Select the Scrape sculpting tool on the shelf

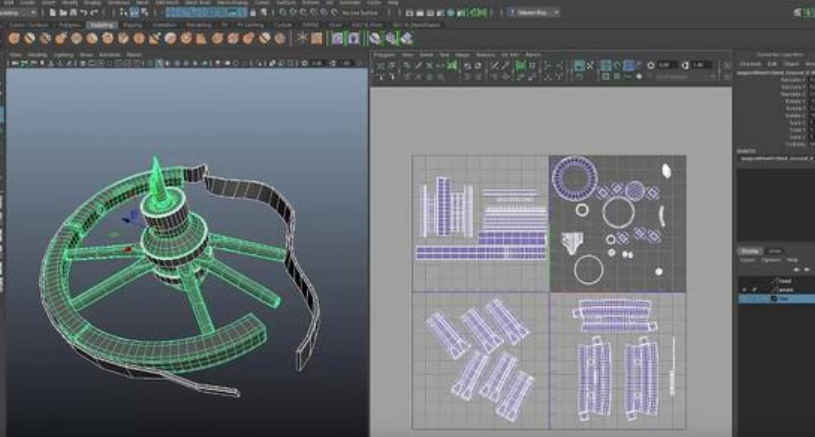(x=186, y=38)
